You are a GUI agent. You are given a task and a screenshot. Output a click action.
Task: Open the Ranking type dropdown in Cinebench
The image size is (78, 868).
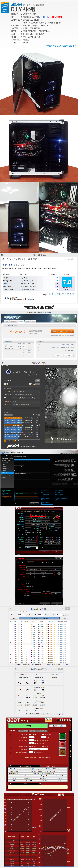click(x=8, y=415)
